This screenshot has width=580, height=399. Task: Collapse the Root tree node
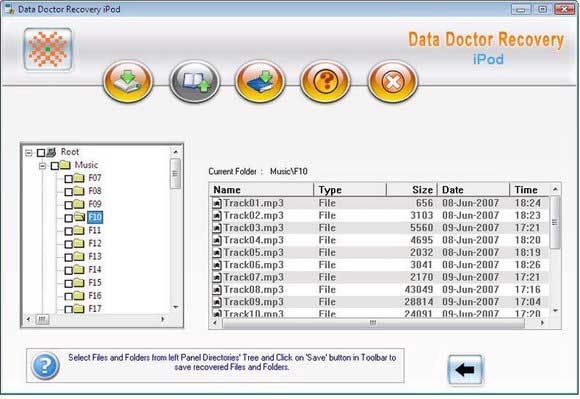[x=28, y=153]
